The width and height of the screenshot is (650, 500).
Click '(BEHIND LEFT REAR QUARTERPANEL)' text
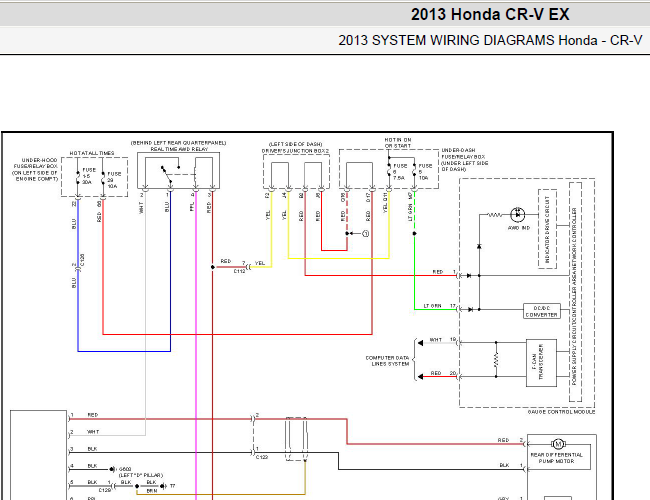179,143
